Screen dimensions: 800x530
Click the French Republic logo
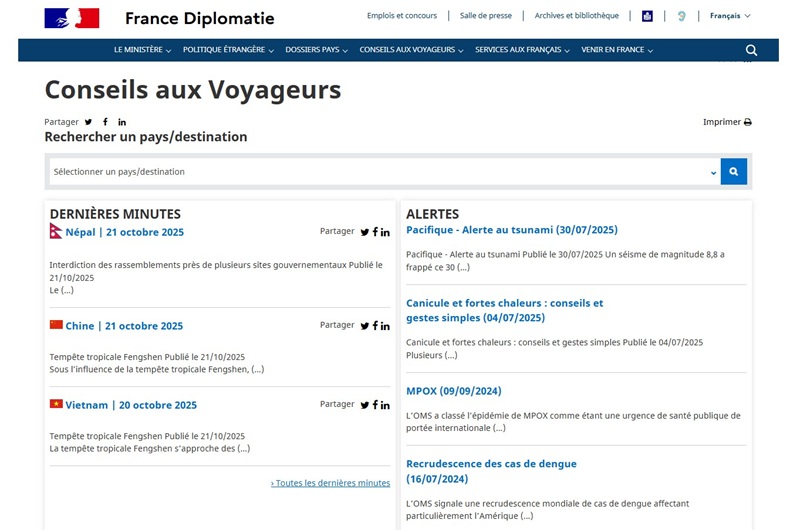[72, 18]
